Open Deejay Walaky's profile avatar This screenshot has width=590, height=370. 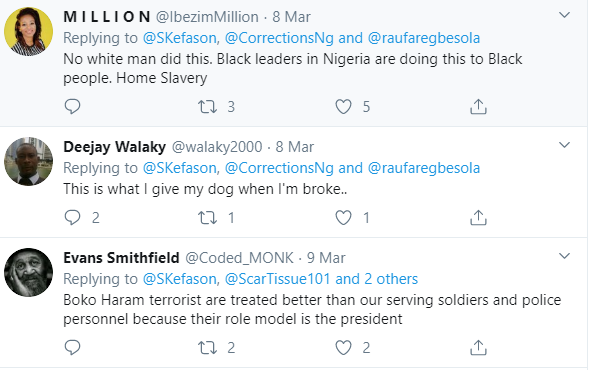pyautogui.click(x=29, y=161)
